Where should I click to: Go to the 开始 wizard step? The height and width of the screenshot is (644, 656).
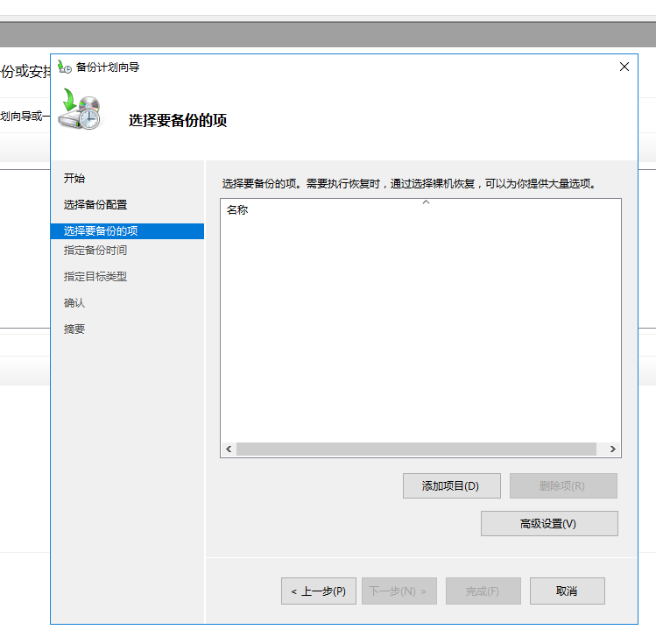[x=74, y=178]
